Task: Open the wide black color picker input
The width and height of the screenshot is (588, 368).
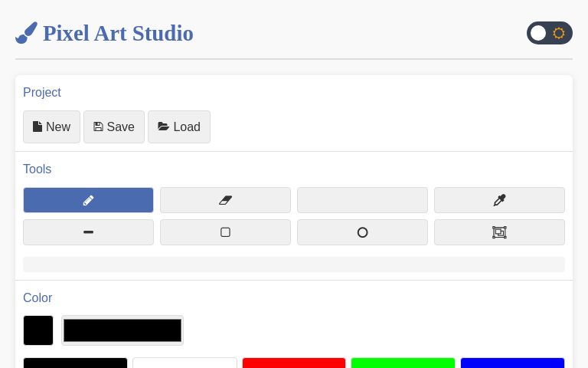Action: point(122,330)
